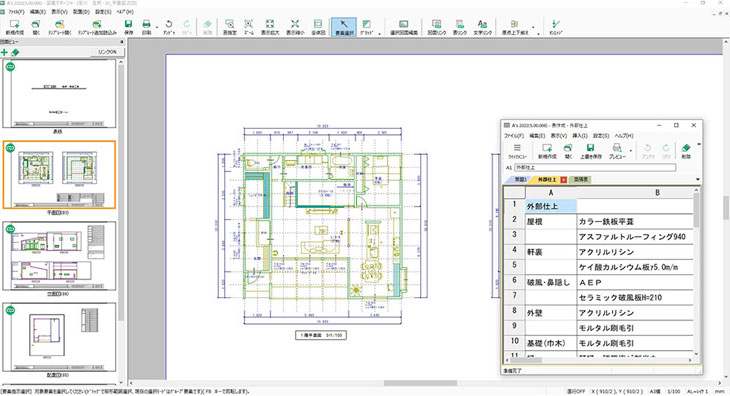The image size is (730, 396).
Task: Open ファイル(F) menu in main window
Action: point(16,12)
